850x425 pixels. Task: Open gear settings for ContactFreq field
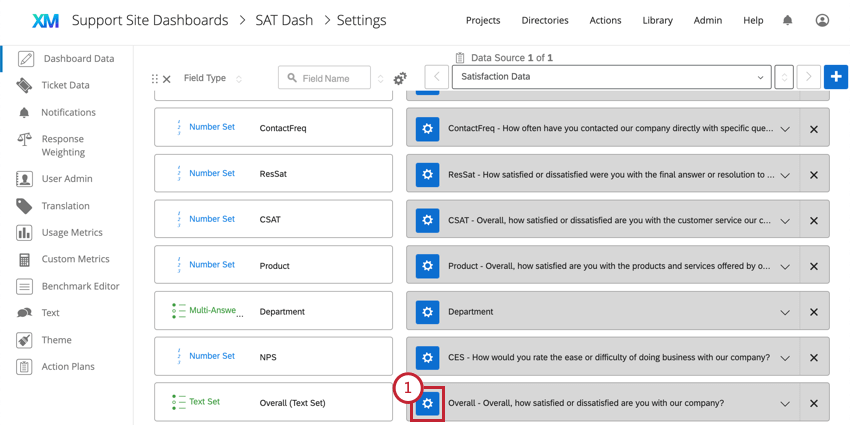427,129
